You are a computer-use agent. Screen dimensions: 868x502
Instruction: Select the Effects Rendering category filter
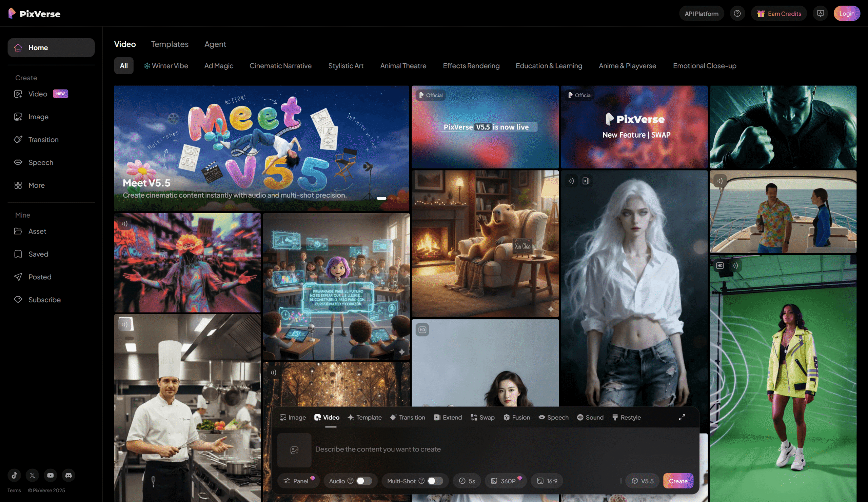[x=471, y=65]
